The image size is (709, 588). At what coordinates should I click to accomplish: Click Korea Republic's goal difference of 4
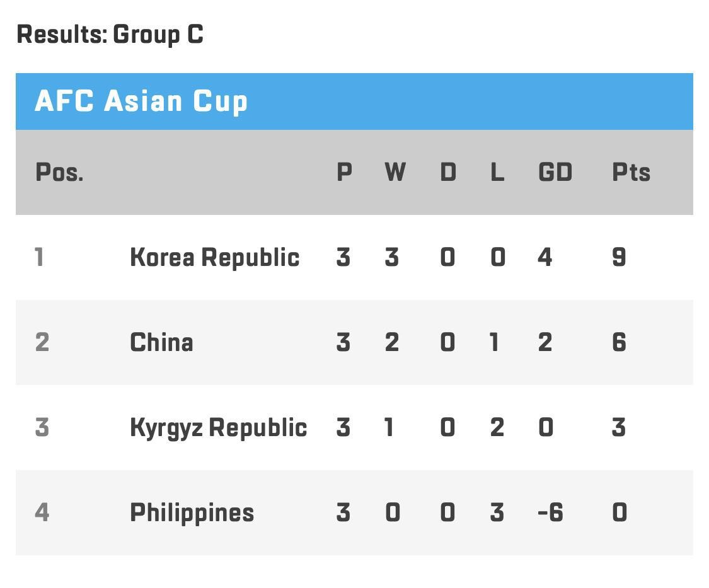545,257
